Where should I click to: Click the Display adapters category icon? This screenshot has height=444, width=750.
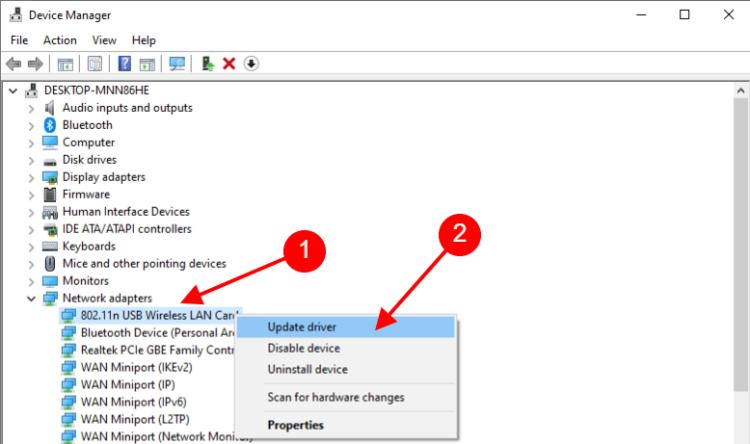pyautogui.click(x=50, y=177)
